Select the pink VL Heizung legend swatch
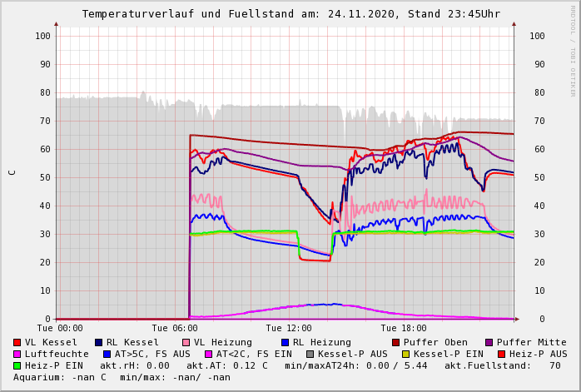 186,342
